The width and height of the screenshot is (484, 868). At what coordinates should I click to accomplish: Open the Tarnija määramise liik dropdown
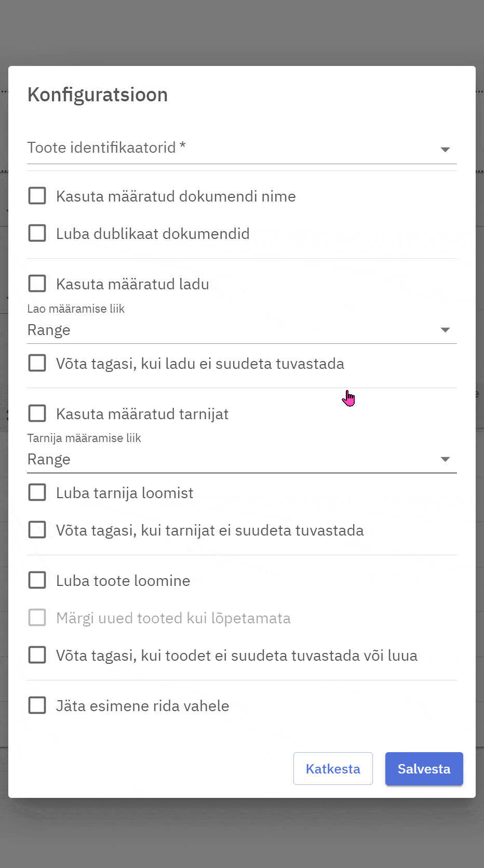pos(234,459)
